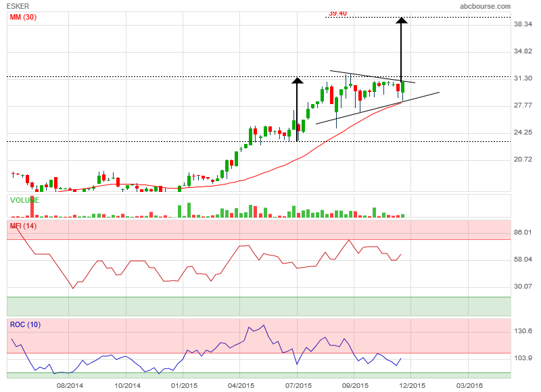Click the 03/2016 date label

click(469, 385)
